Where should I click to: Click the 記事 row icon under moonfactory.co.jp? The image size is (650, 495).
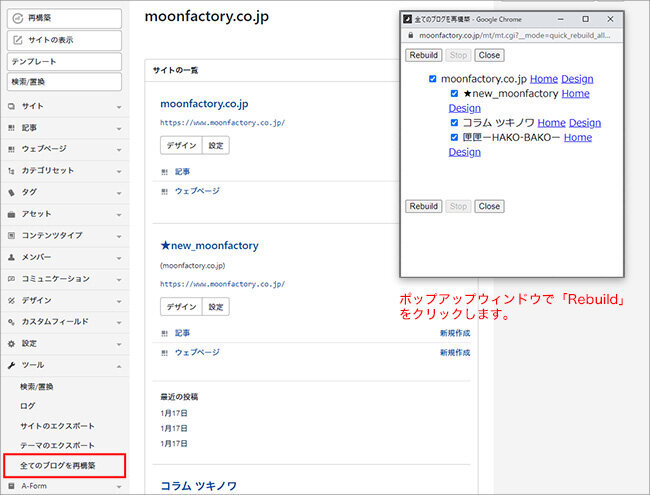tap(165, 172)
